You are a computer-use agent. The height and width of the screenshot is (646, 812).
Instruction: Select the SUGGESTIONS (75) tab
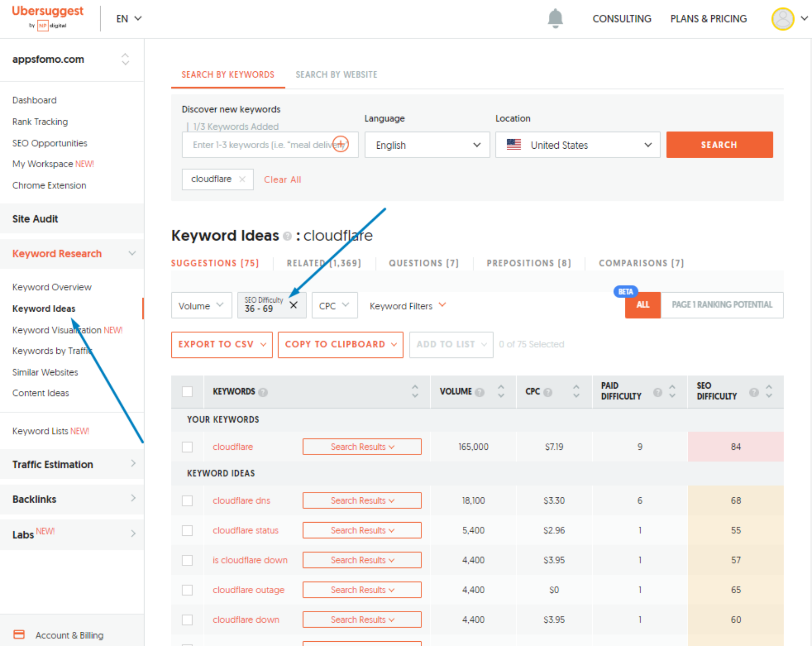pos(215,263)
